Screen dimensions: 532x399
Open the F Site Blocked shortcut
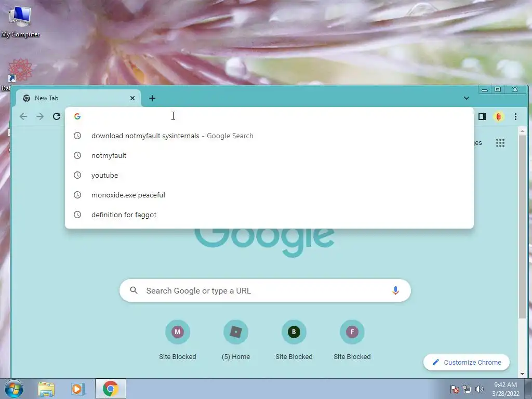coord(352,340)
